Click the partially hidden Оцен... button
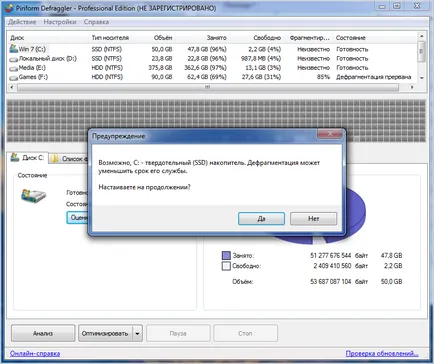The width and height of the screenshot is (434, 364). tap(77, 218)
